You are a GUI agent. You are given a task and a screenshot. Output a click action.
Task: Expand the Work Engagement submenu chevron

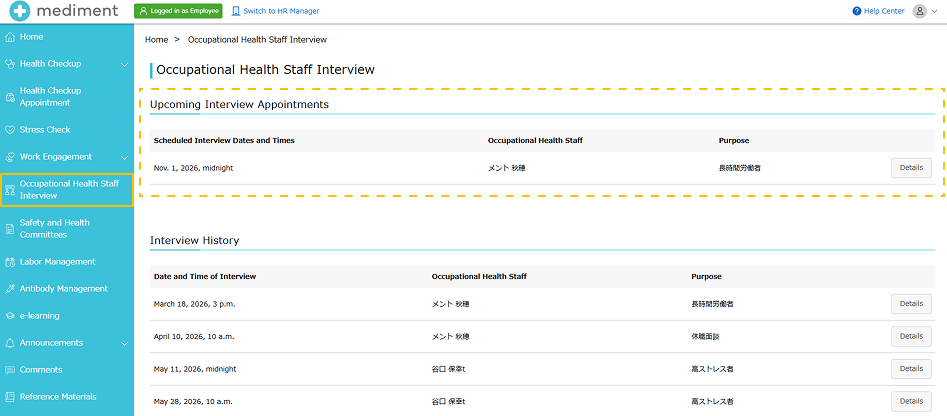124,158
